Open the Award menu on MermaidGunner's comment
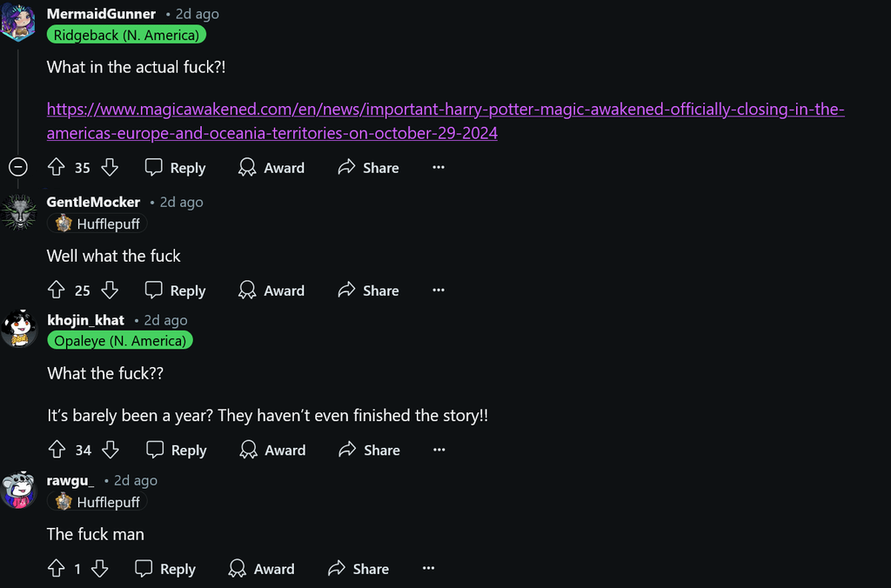891x588 pixels. (x=271, y=167)
